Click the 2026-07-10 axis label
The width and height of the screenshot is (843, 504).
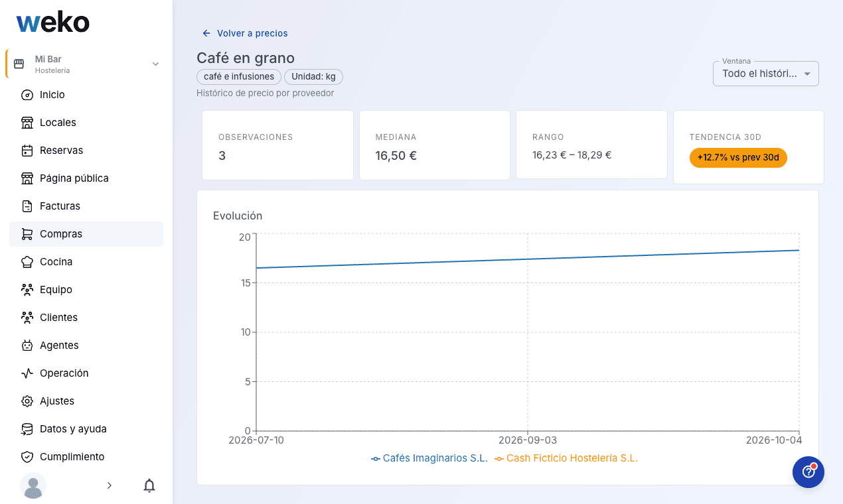tap(256, 440)
